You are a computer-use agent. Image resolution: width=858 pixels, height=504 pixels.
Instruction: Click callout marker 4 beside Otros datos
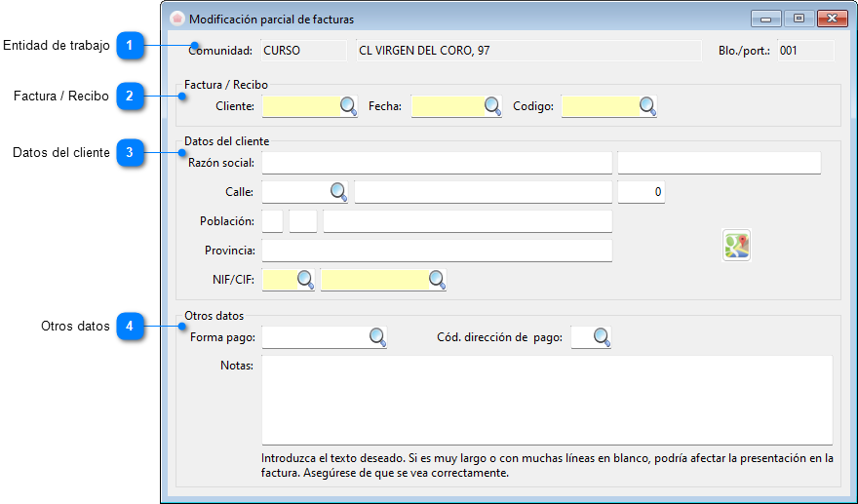pyautogui.click(x=130, y=327)
